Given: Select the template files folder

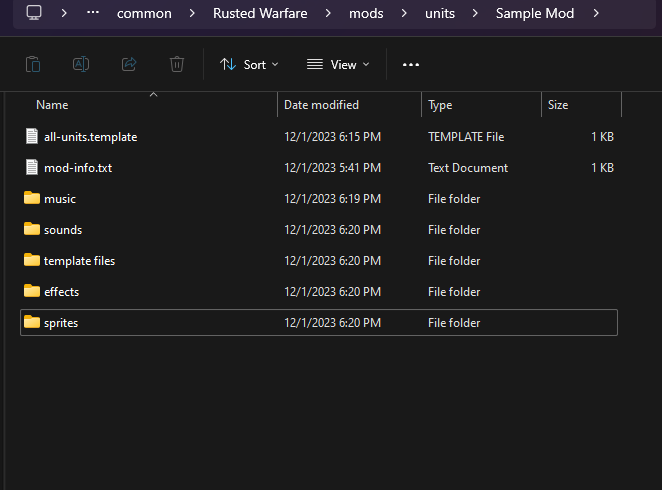Looking at the screenshot, I should point(79,261).
